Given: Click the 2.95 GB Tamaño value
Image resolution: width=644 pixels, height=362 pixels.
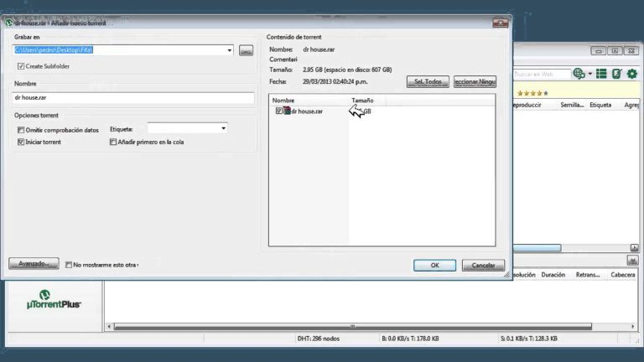Looking at the screenshot, I should tap(347, 70).
